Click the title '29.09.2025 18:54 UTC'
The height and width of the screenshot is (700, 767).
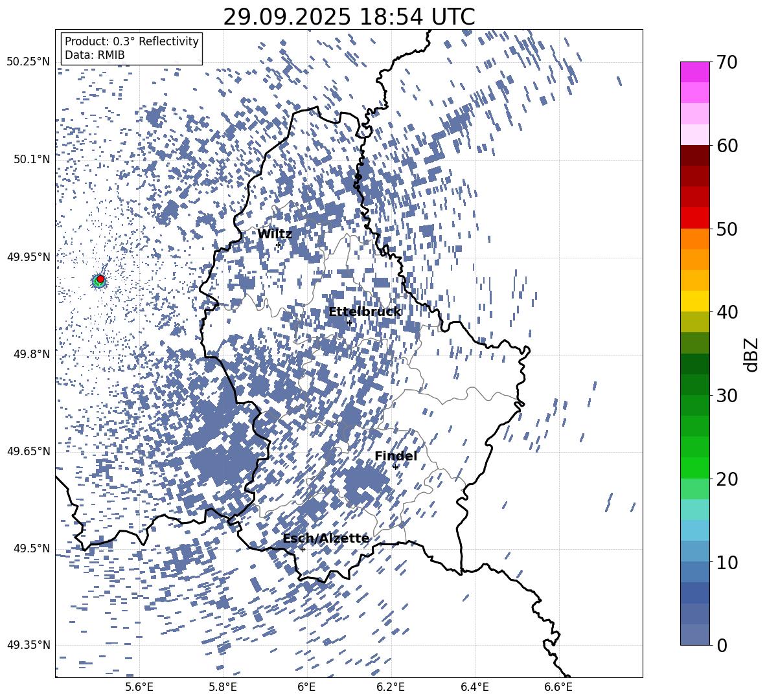[349, 17]
